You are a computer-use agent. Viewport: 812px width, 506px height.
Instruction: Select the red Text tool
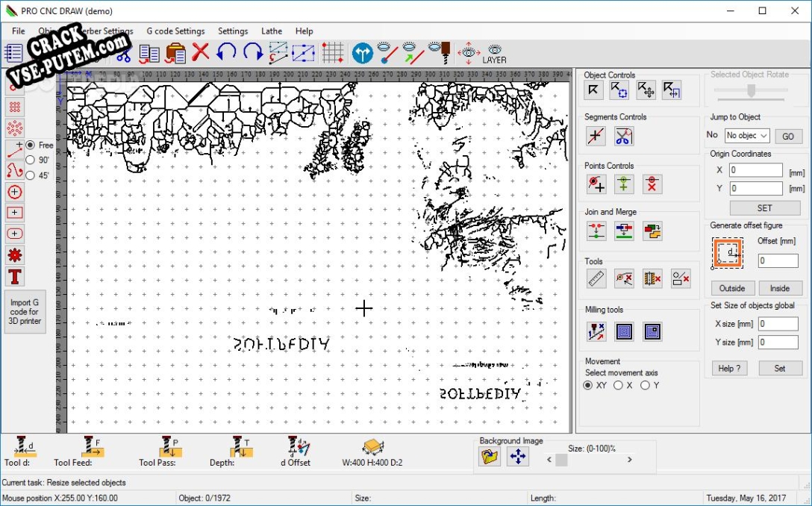click(15, 277)
